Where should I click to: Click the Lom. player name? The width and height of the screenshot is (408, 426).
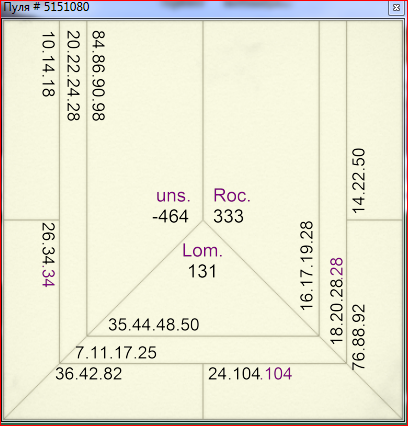[x=202, y=251]
